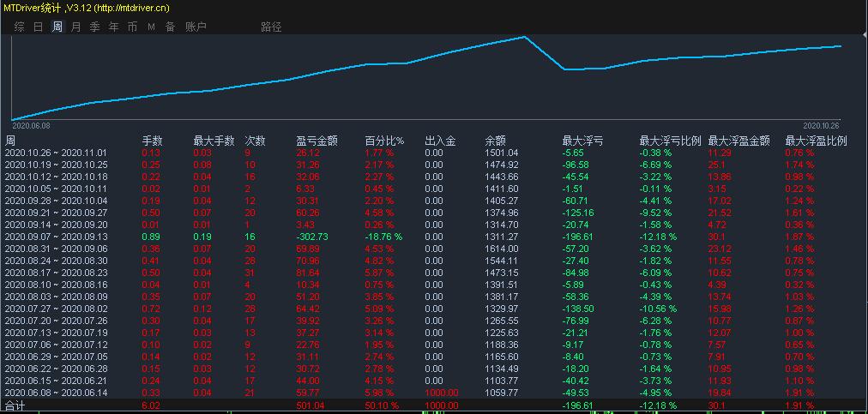Click the chart end date 2020.10.26
Image resolution: width=868 pixels, height=414 pixels.
(x=822, y=126)
